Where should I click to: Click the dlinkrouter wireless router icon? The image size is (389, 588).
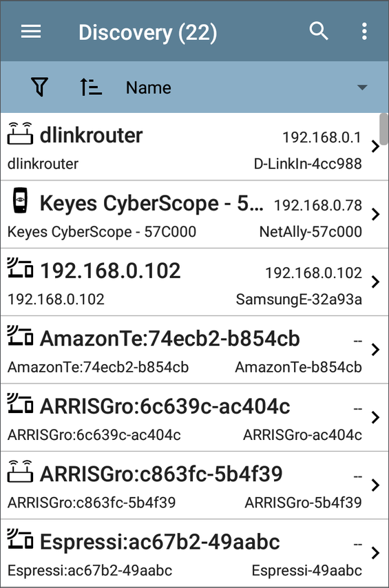tap(20, 134)
